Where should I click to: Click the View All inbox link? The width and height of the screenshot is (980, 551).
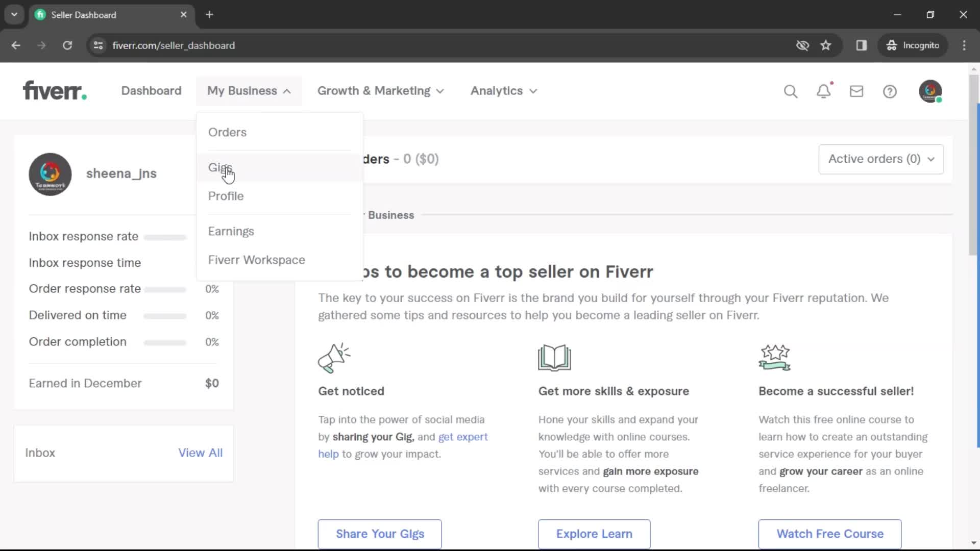point(201,453)
